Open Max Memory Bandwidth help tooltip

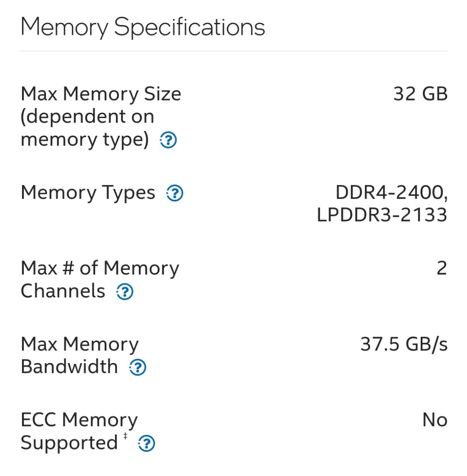[137, 367]
